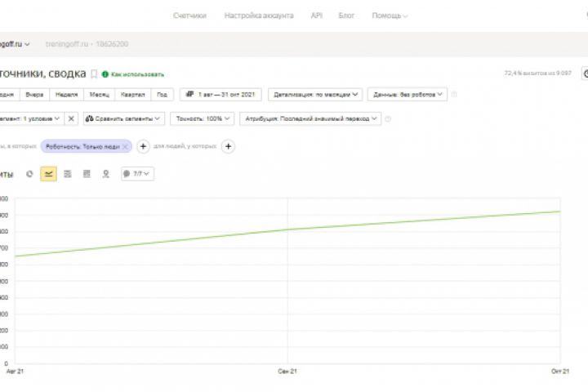This screenshot has width=588, height=392.
Task: Click the green line on the chart
Action: (x=287, y=229)
